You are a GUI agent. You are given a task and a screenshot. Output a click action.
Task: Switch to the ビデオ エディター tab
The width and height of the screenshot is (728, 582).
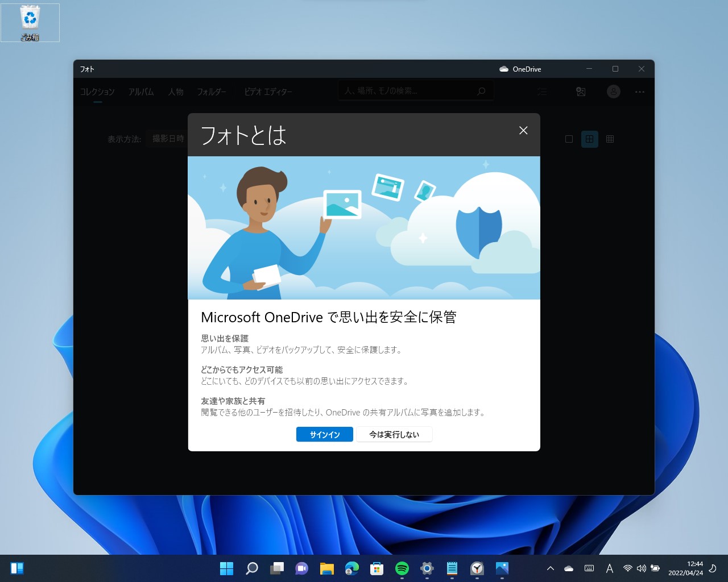click(x=267, y=92)
